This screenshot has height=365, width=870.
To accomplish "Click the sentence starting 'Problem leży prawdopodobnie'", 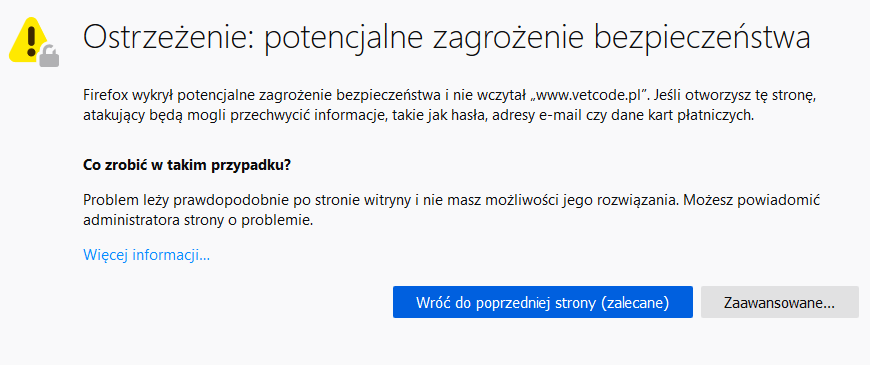I will pos(381,200).
